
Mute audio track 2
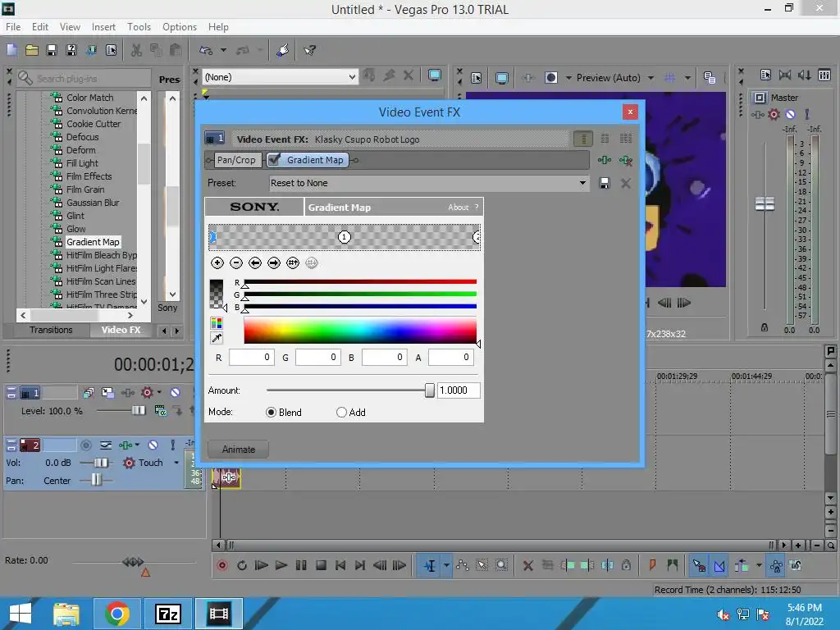153,445
